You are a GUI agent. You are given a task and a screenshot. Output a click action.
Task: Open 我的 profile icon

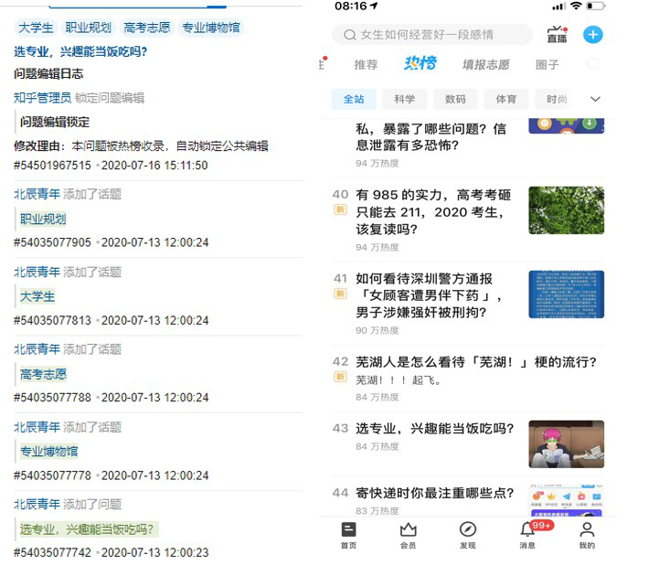point(587,535)
